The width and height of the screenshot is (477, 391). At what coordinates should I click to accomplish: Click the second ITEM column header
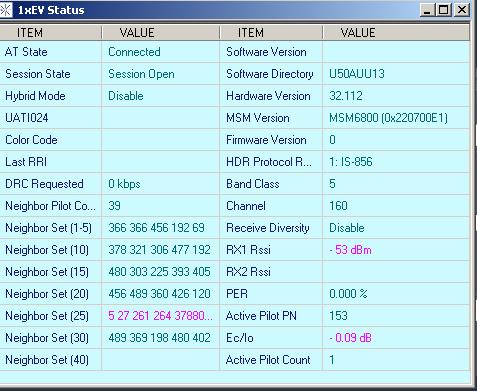pyautogui.click(x=271, y=33)
